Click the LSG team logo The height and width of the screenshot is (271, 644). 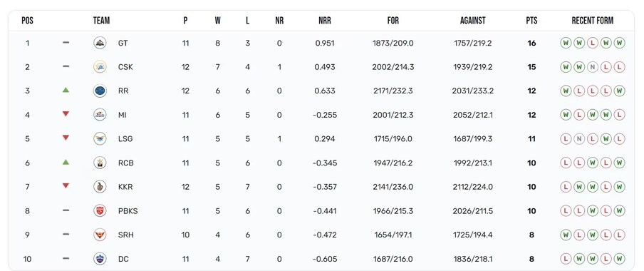100,138
